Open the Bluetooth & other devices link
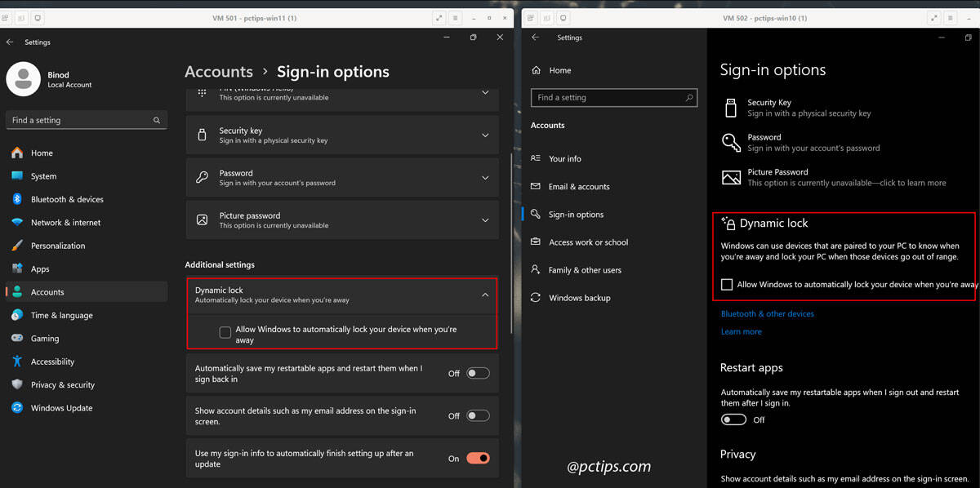The image size is (980, 488). (767, 313)
